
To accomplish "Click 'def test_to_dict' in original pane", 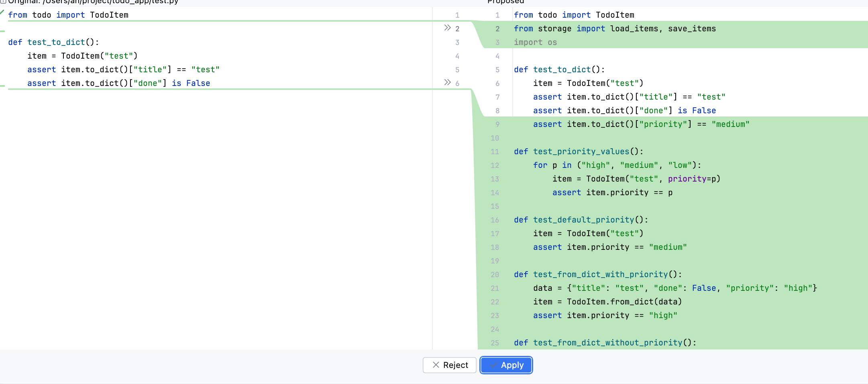I will (53, 42).
